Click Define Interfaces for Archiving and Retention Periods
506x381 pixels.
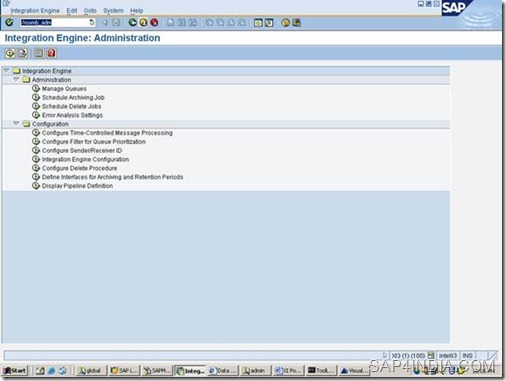pyautogui.click(x=112, y=177)
